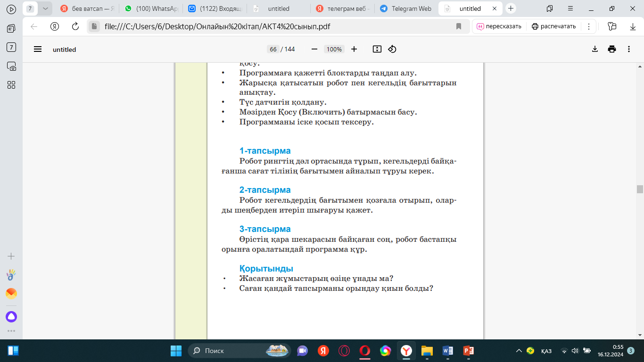
Task: Download the PDF file from viewer toolbar
Action: 595,49
